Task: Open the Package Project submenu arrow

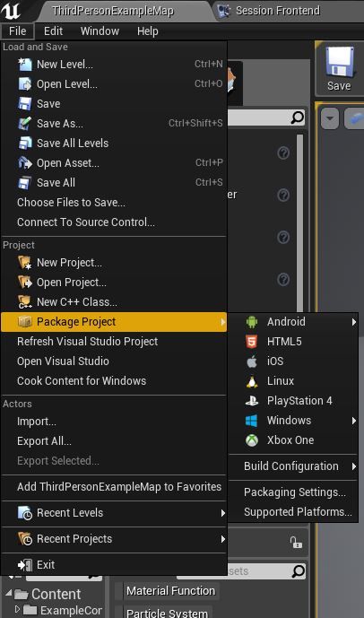Action: pos(223,322)
